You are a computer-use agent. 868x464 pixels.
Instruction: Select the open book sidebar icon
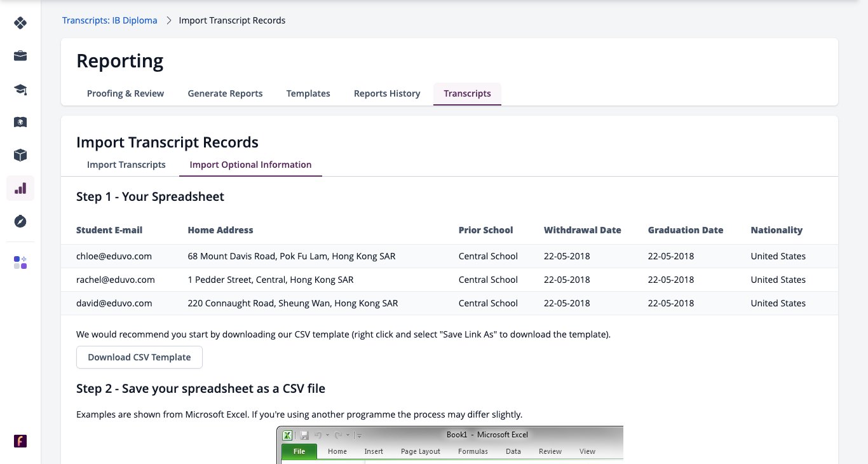(x=20, y=122)
